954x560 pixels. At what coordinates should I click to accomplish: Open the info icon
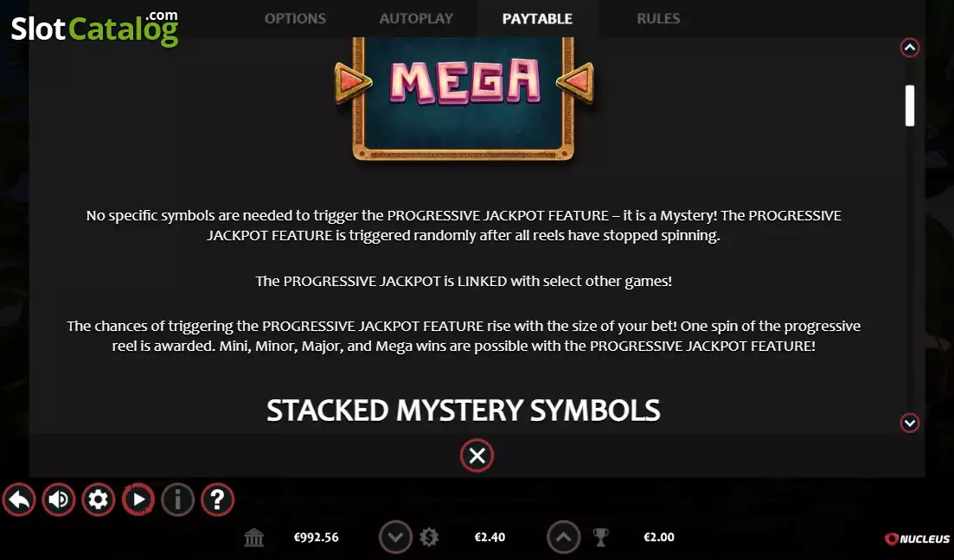point(177,500)
